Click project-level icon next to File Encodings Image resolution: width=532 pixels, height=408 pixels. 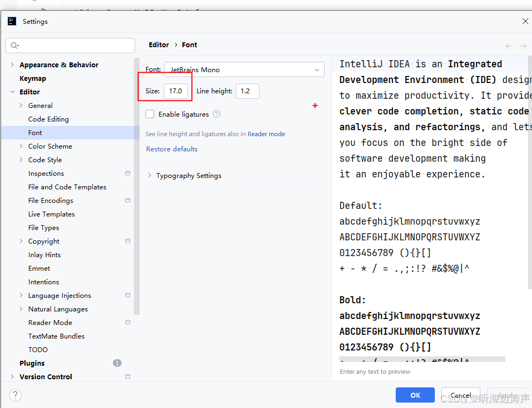click(128, 200)
